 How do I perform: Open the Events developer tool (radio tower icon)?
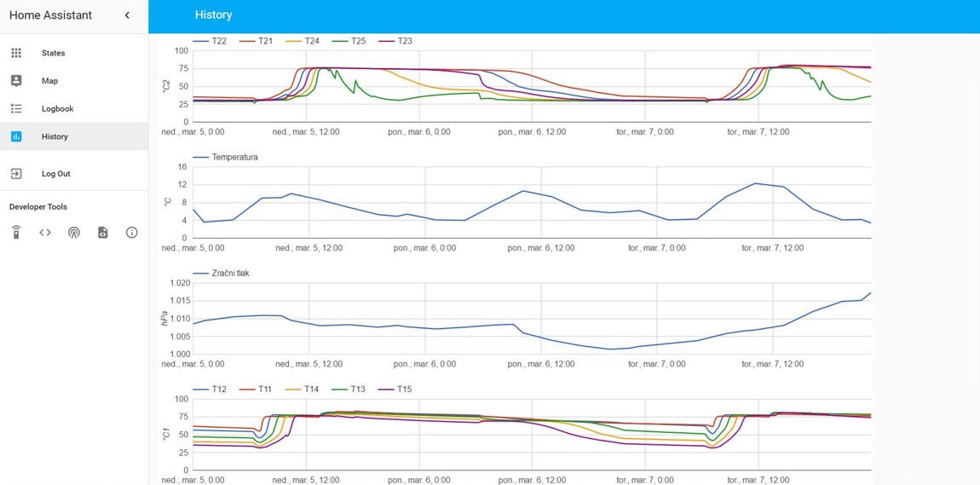pyautogui.click(x=74, y=233)
